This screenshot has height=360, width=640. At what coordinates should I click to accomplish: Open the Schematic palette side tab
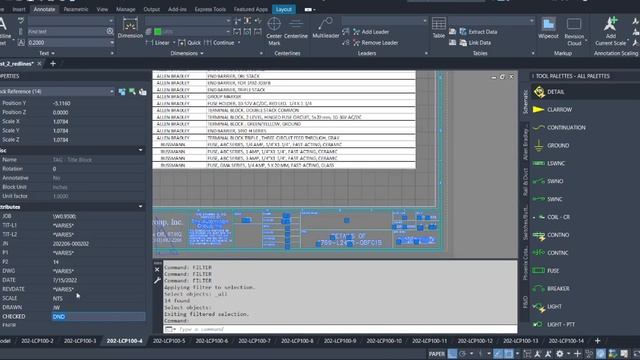[525, 102]
